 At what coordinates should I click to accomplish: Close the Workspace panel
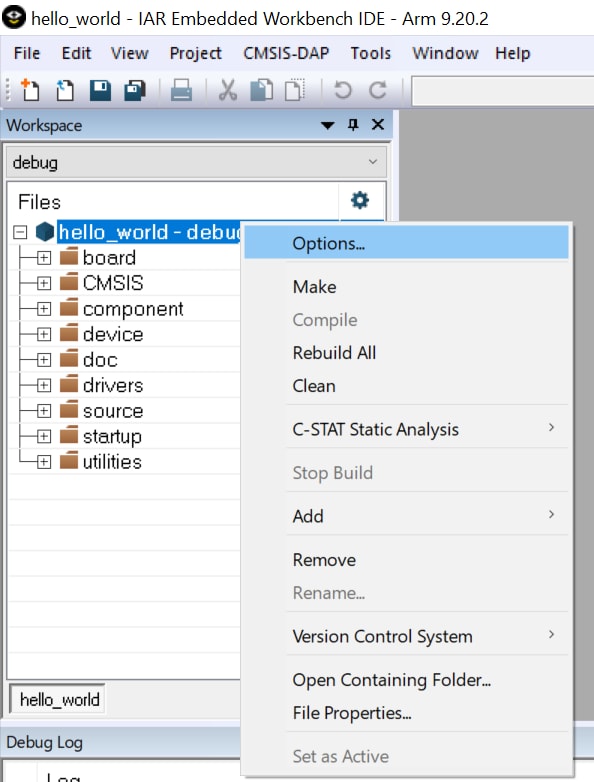pos(378,125)
